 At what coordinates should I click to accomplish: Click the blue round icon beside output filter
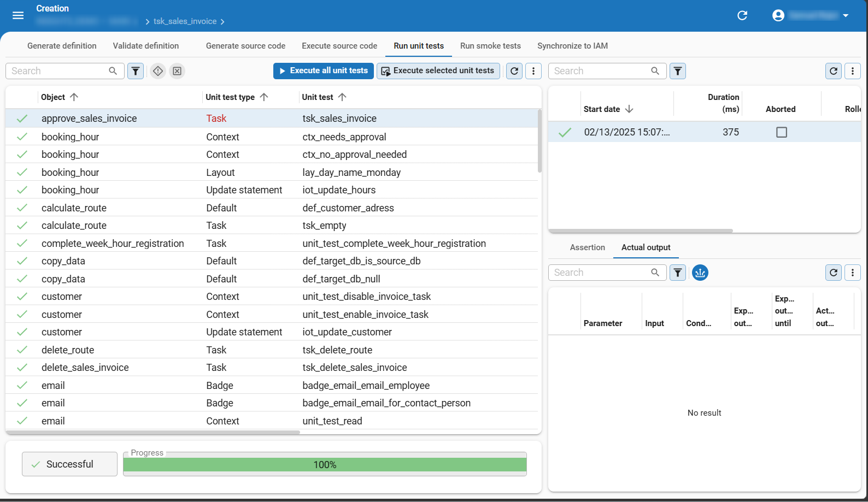[700, 273]
